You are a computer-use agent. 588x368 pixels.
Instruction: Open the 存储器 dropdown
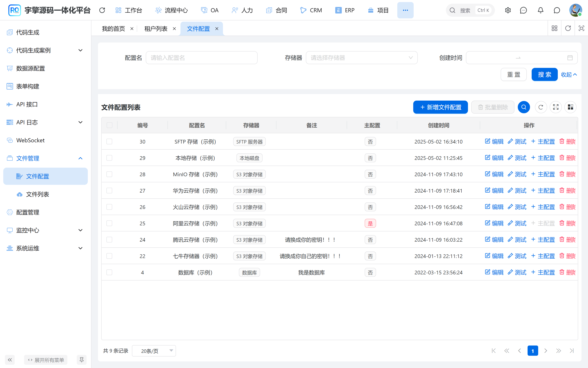[x=362, y=58]
